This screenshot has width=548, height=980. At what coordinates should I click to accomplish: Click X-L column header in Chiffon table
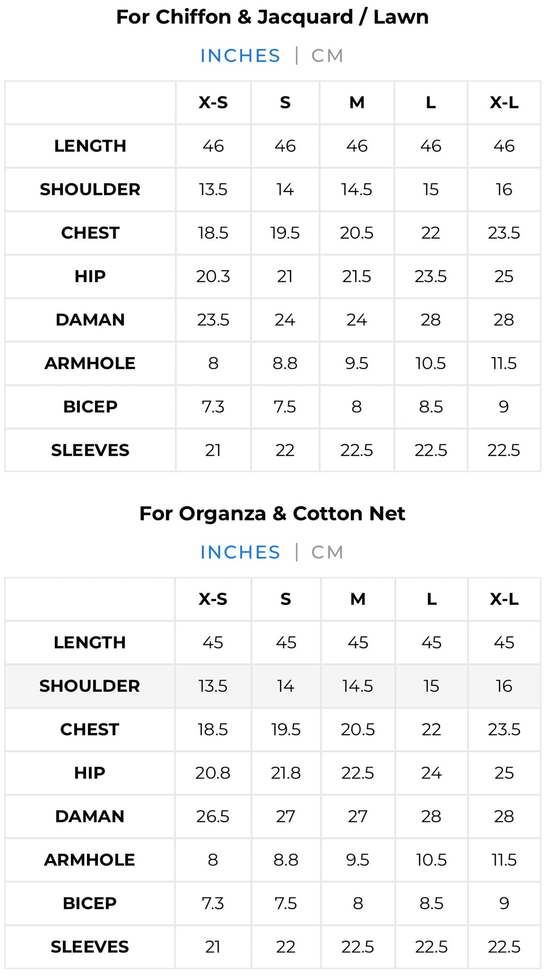point(504,102)
